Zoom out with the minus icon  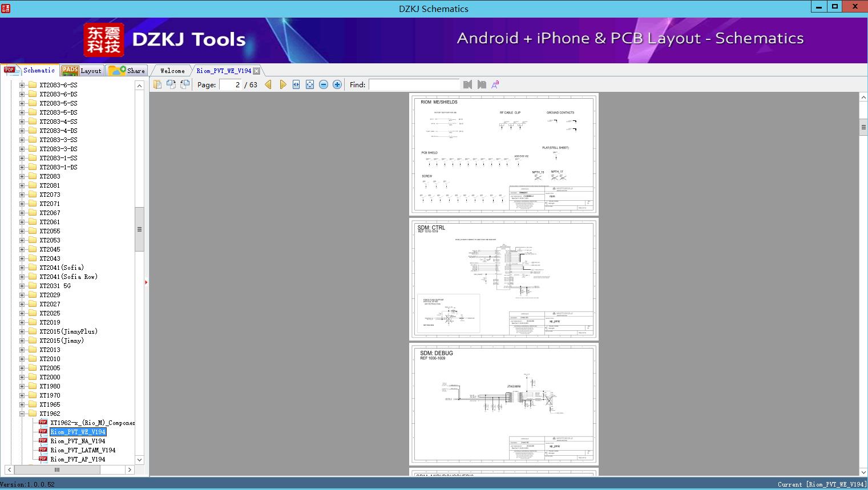(324, 84)
